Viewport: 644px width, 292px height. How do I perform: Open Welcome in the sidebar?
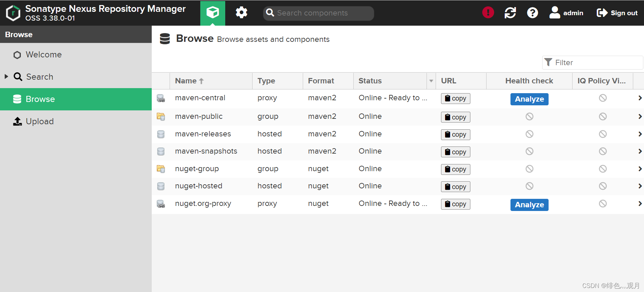(76, 54)
